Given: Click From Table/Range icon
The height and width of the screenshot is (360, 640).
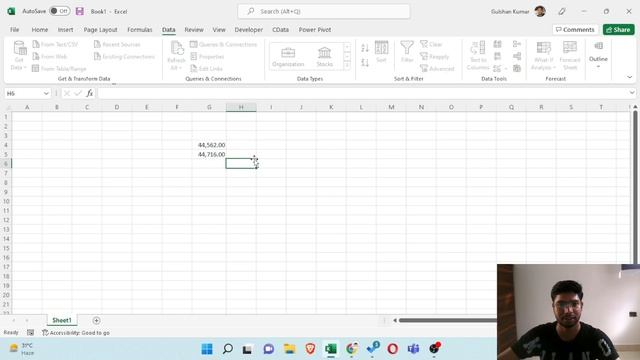Looking at the screenshot, I should point(36,68).
